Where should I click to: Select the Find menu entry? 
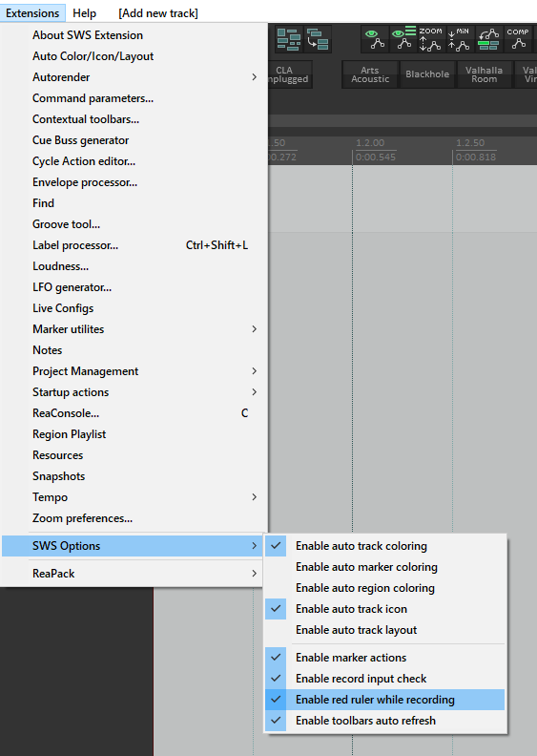coord(133,203)
